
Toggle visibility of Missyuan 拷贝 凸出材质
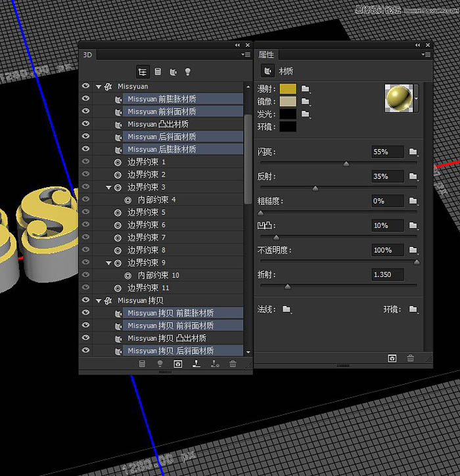[85, 337]
